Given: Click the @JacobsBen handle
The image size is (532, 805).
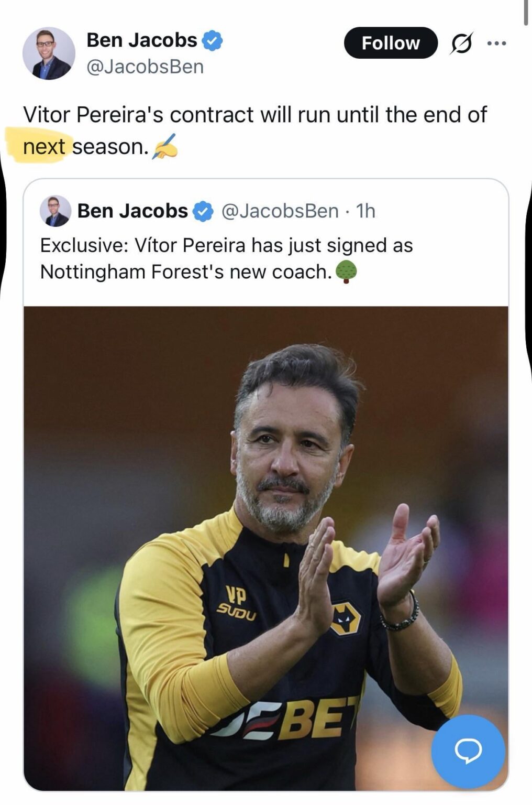Looking at the screenshot, I should click(145, 67).
